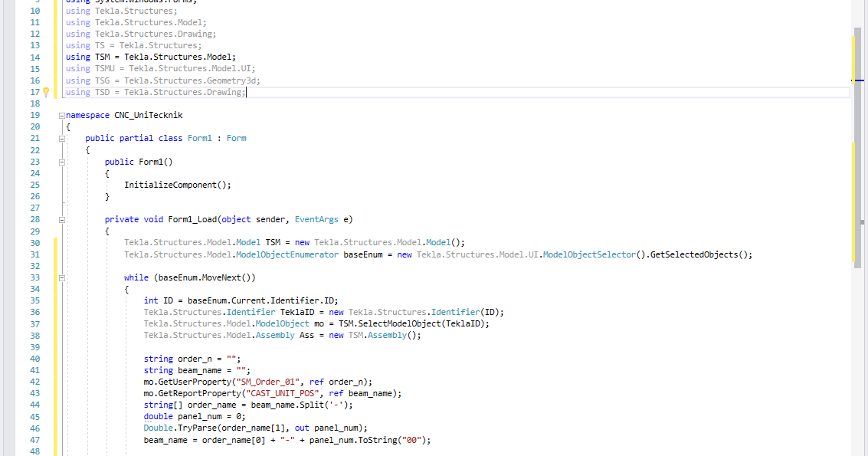Place the cursor inside the InitializeComponent call

(176, 184)
